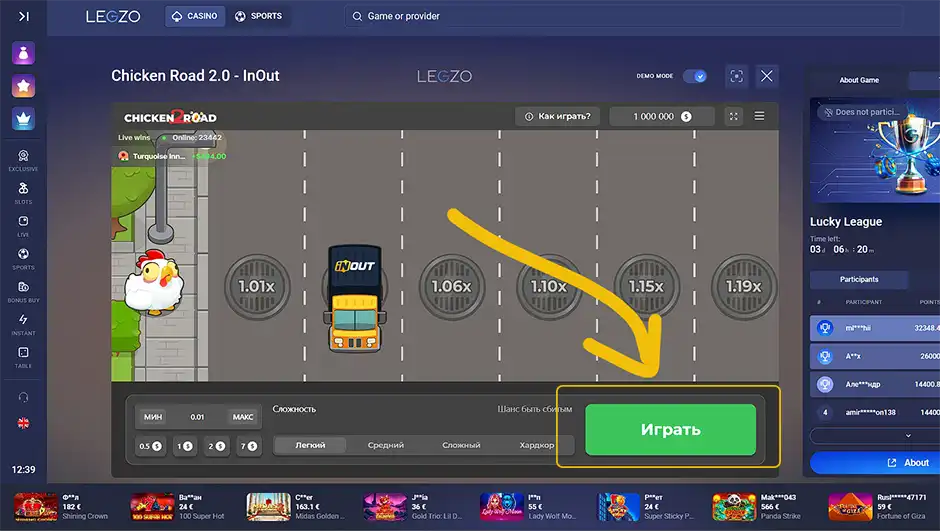Open Fortune of Giza win thumbnail
Screen dimensions: 940x531
851,507
